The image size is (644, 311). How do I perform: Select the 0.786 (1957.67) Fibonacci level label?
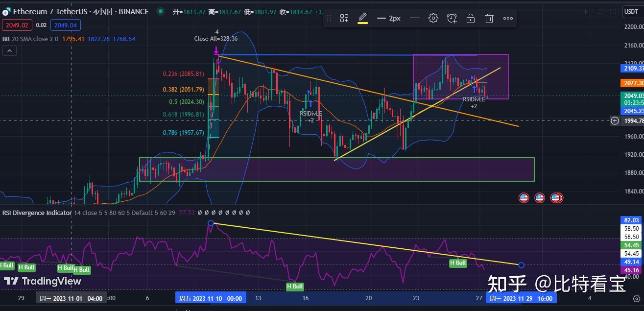(183, 133)
